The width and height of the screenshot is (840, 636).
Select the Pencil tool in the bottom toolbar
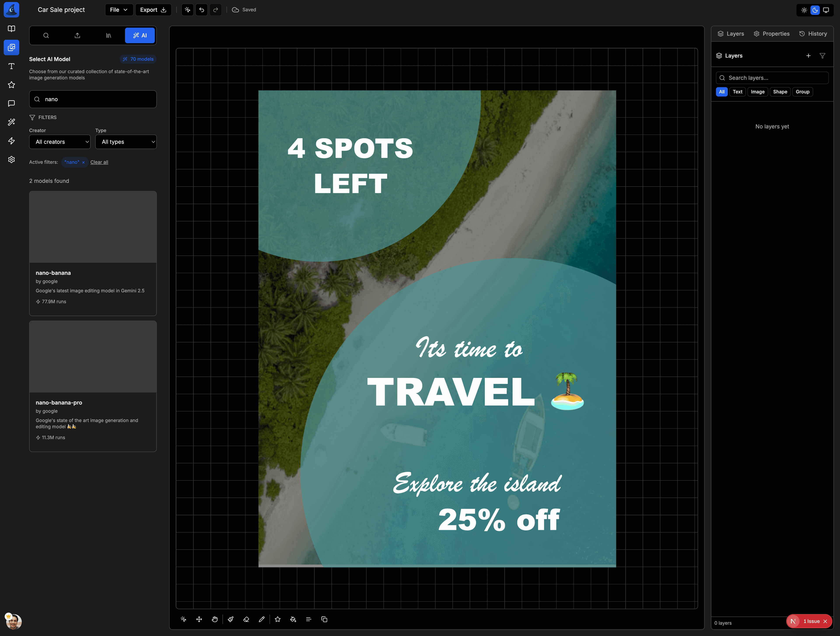point(262,619)
